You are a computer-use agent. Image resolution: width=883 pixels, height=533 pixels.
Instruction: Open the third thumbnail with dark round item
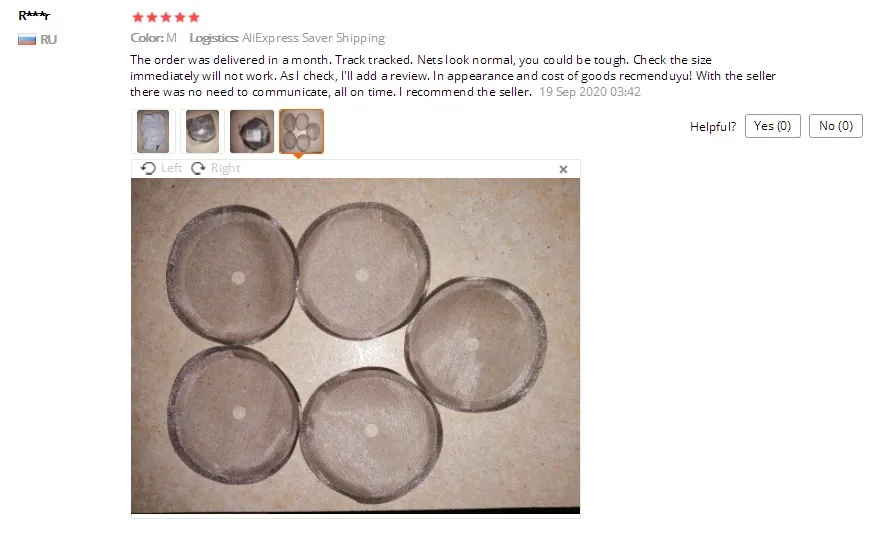pos(252,131)
